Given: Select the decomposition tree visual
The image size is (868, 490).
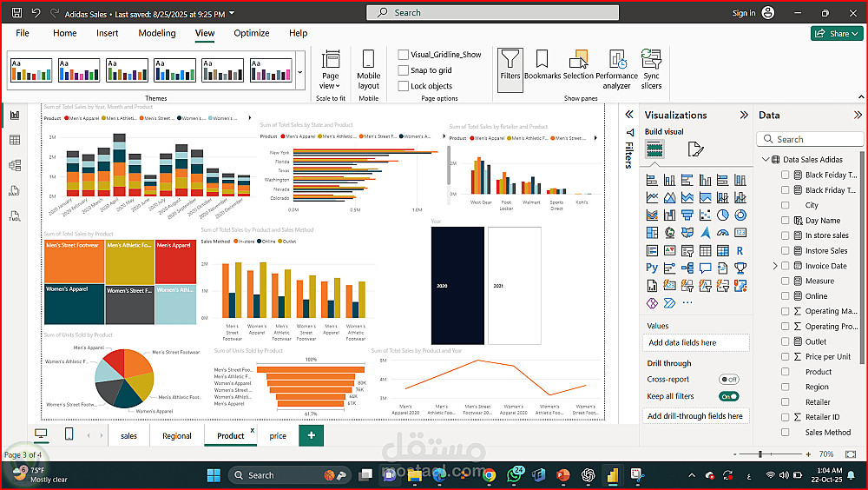Looking at the screenshot, I should point(687,268).
